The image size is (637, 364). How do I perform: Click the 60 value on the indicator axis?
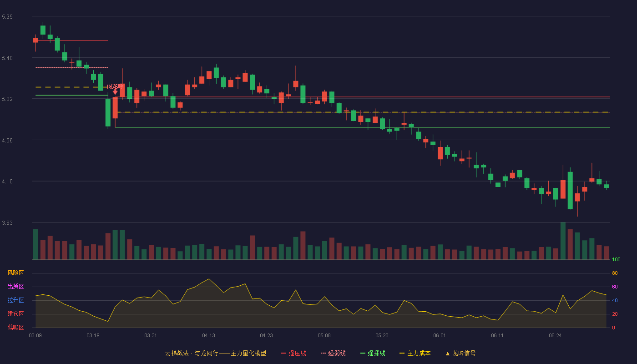pyautogui.click(x=615, y=287)
